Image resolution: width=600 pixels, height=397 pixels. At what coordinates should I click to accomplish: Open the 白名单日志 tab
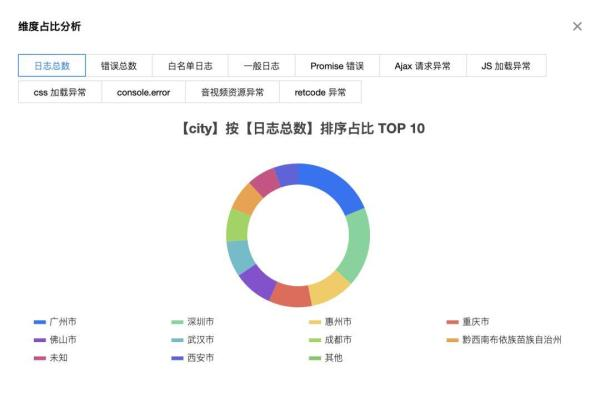coord(190,66)
